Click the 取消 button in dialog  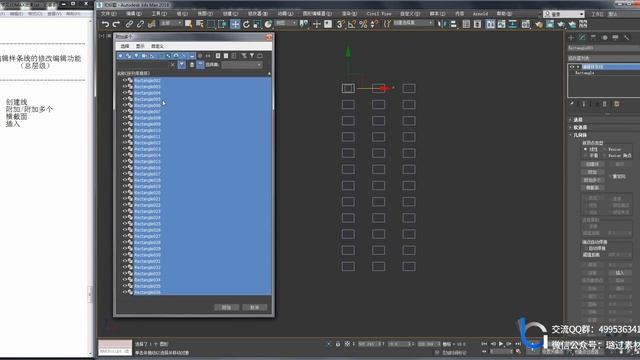pos(254,307)
